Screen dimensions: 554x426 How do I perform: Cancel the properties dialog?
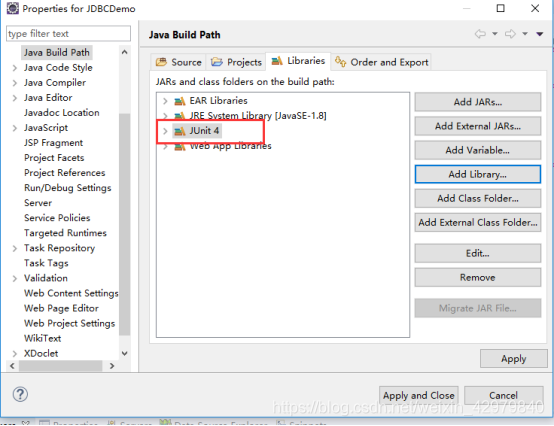tap(503, 395)
